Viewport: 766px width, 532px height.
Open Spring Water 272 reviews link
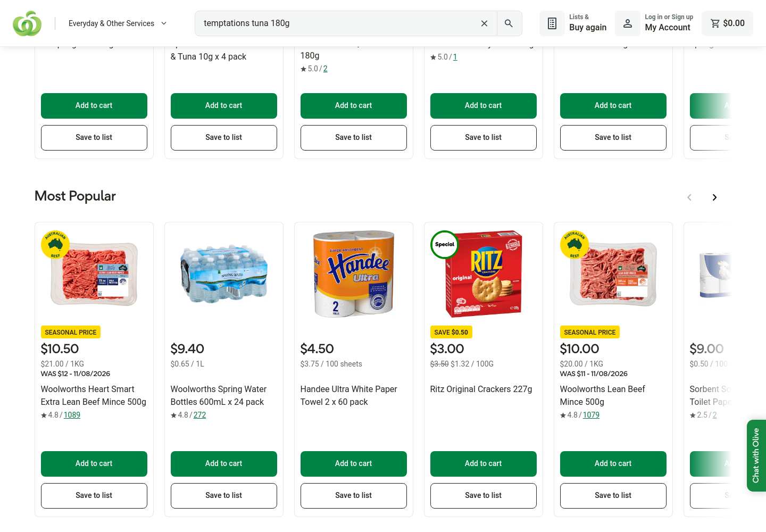click(x=199, y=415)
